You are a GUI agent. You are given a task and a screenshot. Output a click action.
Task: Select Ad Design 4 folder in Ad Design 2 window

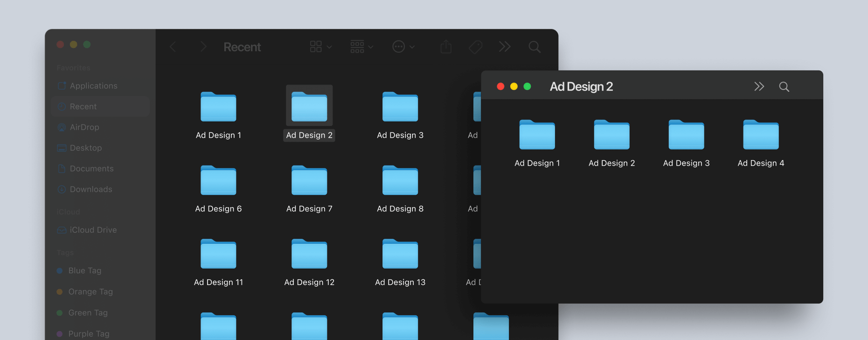pos(761,135)
